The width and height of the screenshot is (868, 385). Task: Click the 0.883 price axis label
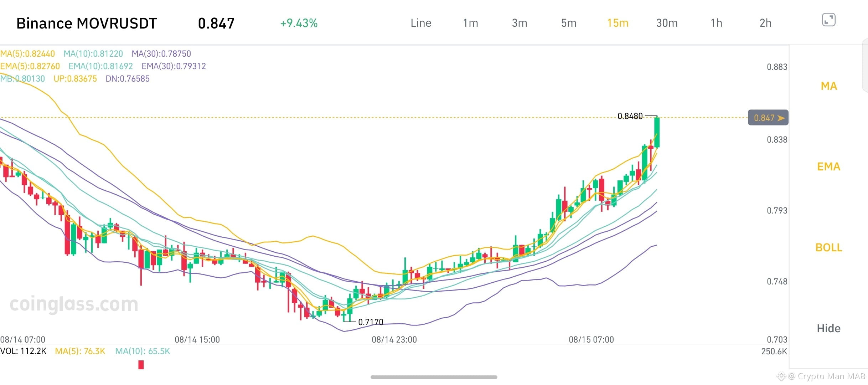[x=777, y=67]
